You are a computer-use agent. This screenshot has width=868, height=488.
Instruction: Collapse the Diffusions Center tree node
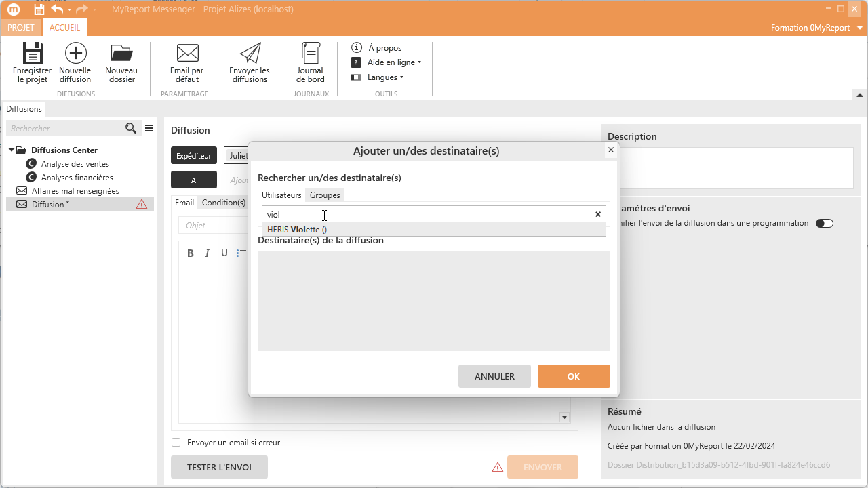[x=12, y=150]
